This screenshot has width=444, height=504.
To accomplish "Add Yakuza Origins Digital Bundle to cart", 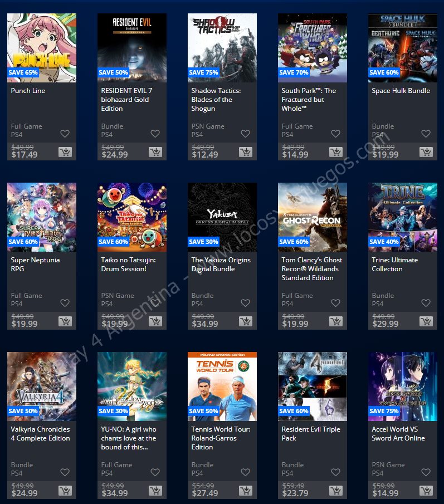I will 246,321.
